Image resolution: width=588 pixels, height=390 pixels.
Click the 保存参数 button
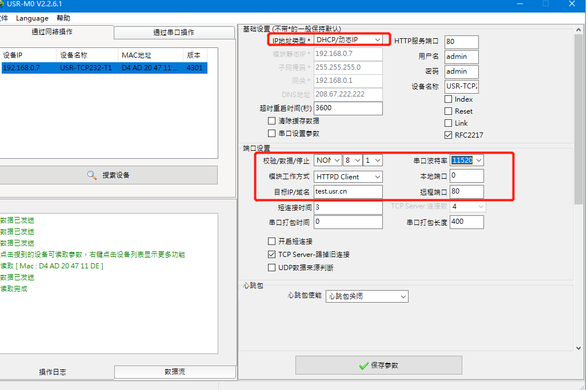378,365
